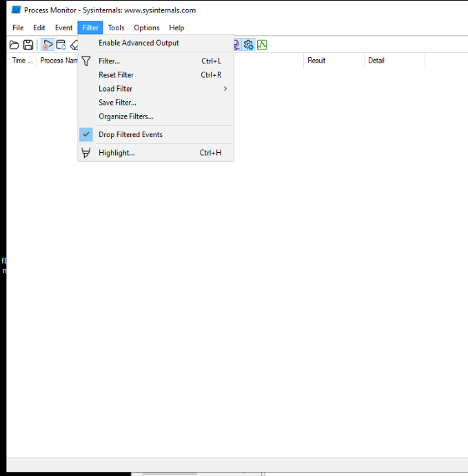
Task: Click the Process Name column header
Action: click(x=58, y=61)
